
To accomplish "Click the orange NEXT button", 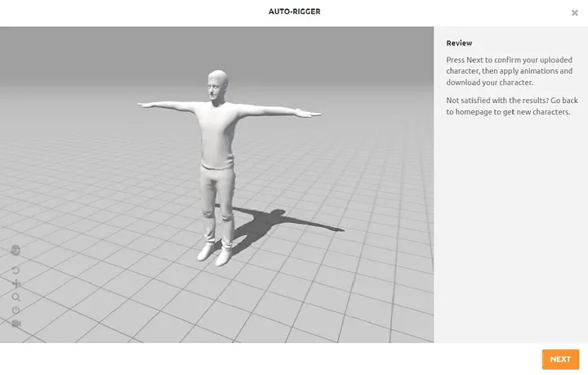I will point(560,359).
